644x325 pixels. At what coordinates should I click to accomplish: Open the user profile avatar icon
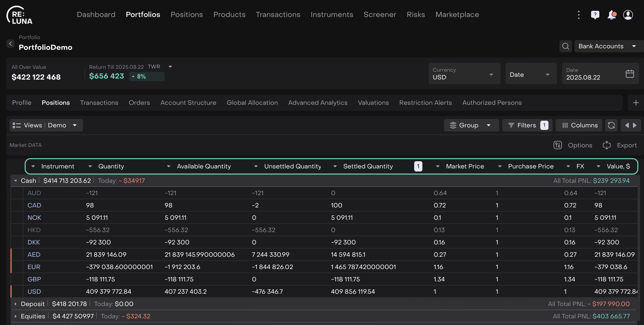click(628, 15)
